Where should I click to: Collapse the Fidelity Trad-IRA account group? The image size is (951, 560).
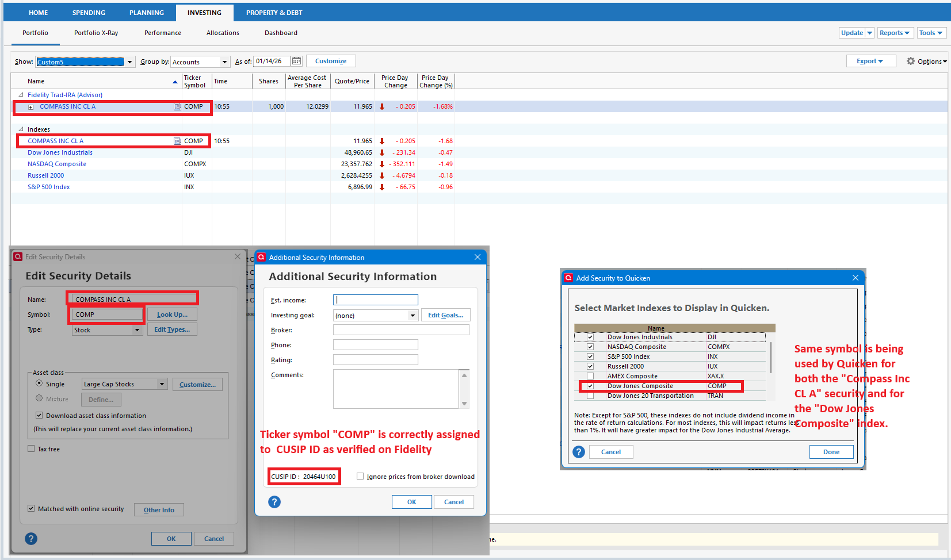click(x=21, y=95)
